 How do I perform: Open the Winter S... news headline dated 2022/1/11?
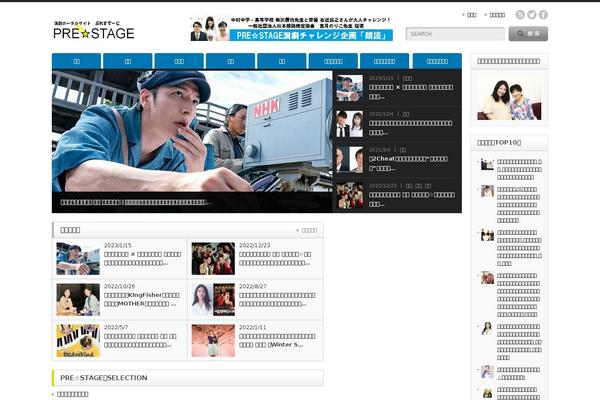point(277,340)
